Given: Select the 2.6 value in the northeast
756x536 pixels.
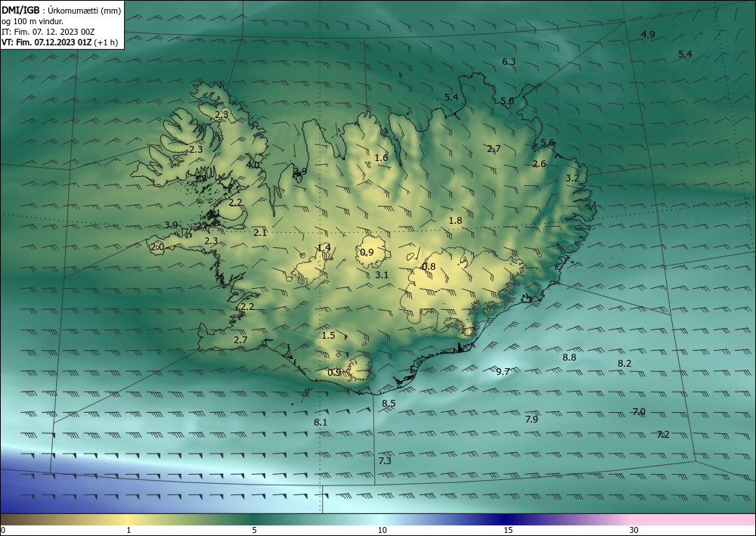Looking at the screenshot, I should (539, 164).
